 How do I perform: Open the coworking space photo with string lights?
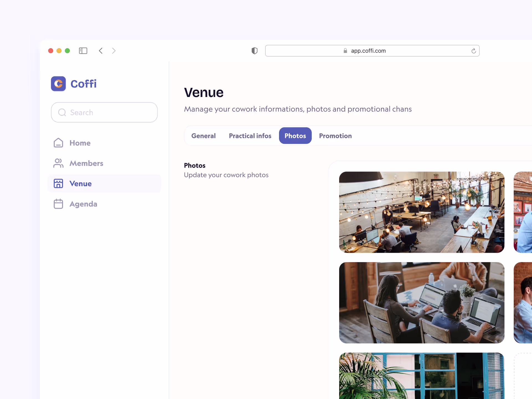421,212
